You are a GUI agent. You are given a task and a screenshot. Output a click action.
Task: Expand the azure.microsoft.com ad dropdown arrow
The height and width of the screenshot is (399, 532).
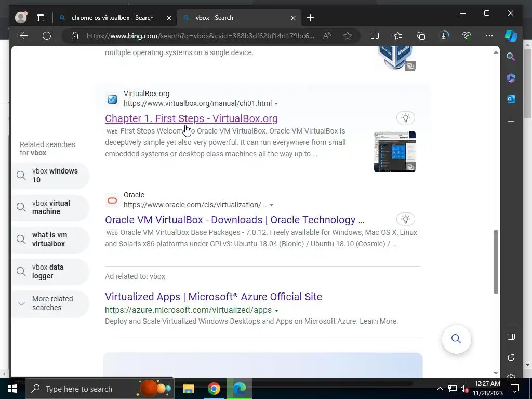point(276,311)
